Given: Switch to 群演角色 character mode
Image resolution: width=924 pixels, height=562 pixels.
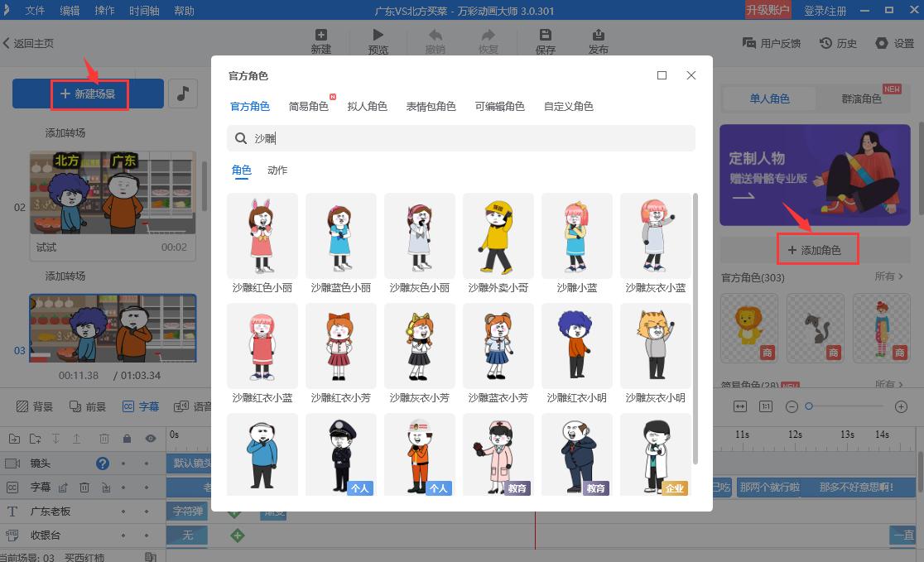Looking at the screenshot, I should click(x=861, y=98).
